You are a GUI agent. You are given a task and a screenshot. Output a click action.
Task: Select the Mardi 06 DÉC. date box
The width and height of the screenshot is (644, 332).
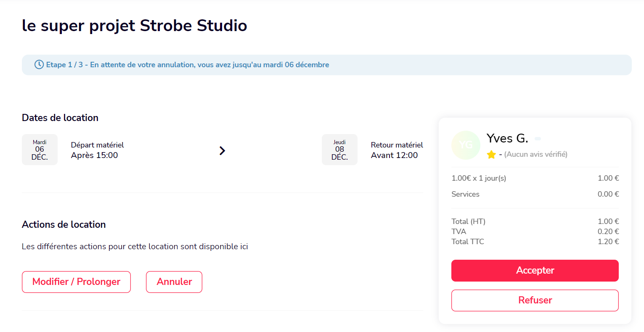click(x=40, y=150)
